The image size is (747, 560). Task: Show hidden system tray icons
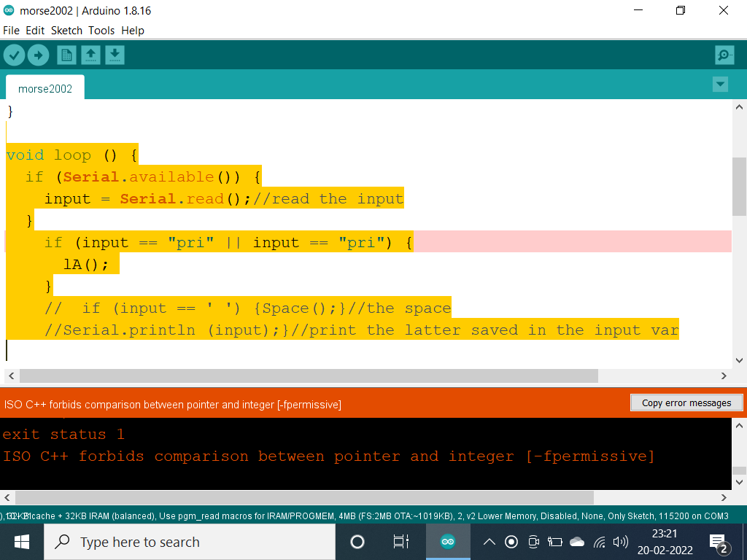489,542
